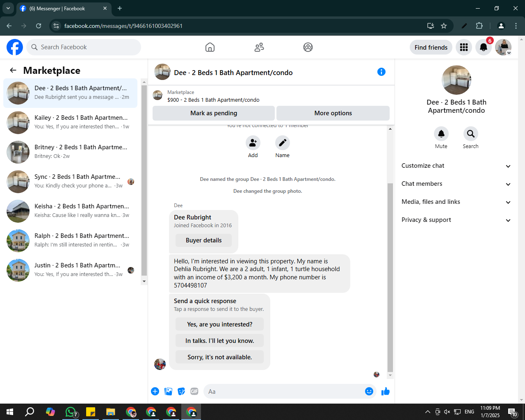Open Windows taskbar search
Screen dimensions: 525x420
[30, 412]
